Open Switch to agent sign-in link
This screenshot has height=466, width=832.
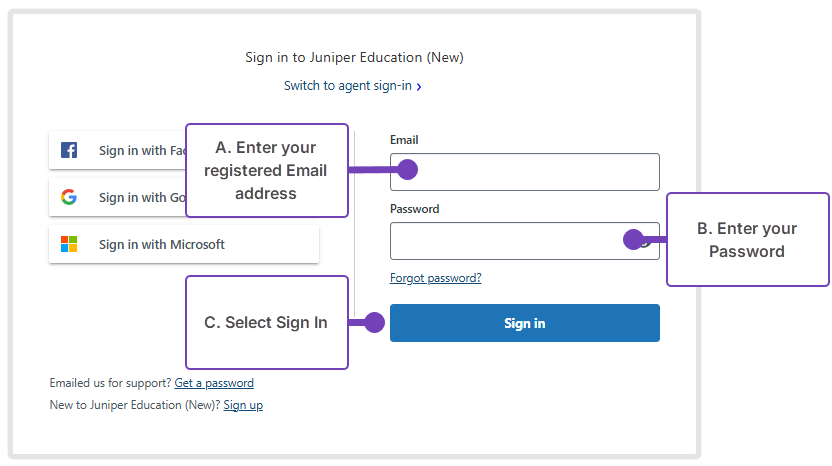click(352, 86)
